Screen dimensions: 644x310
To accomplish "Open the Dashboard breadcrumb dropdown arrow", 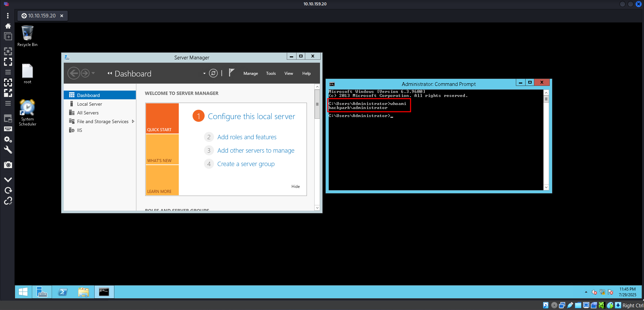I will [204, 73].
